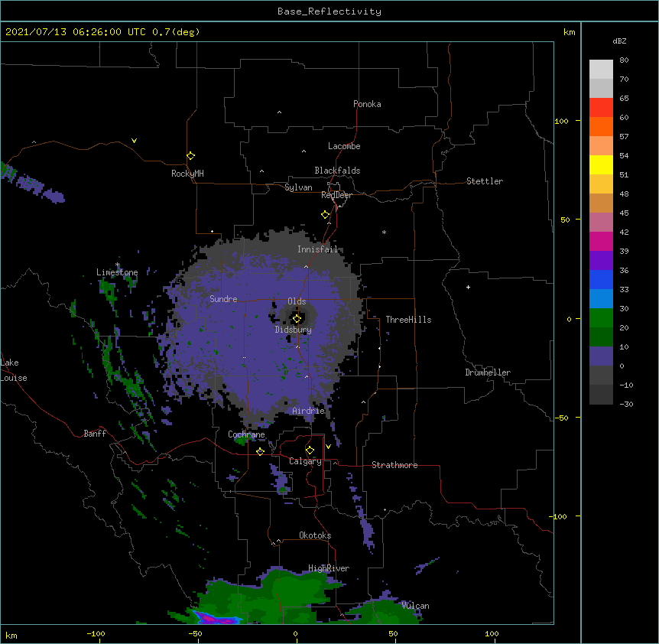Click the Lacombe city label

tap(344, 146)
